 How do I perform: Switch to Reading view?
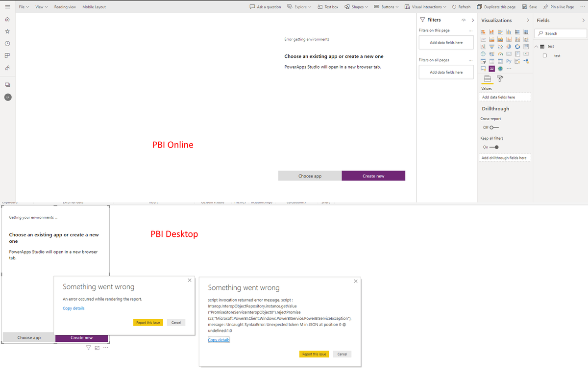point(65,7)
